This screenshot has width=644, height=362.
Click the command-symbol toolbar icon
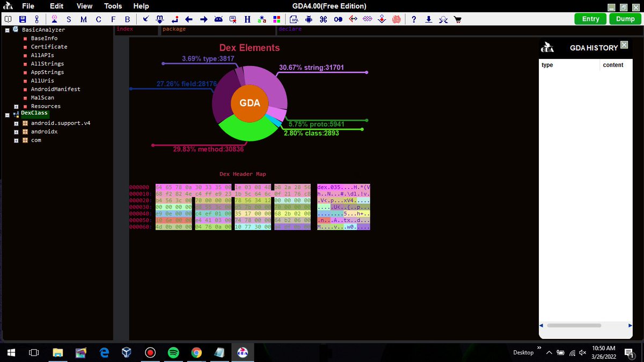323,19
